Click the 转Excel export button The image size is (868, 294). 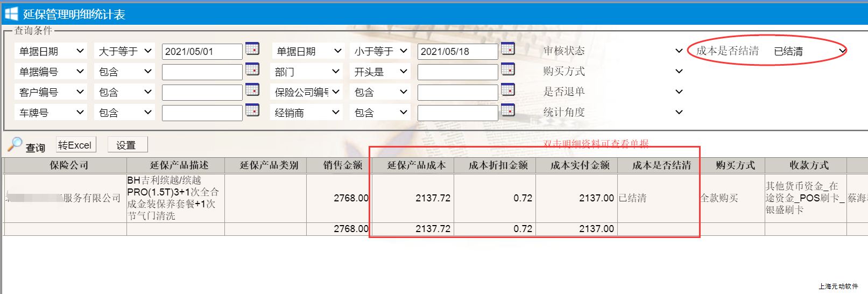coord(75,145)
